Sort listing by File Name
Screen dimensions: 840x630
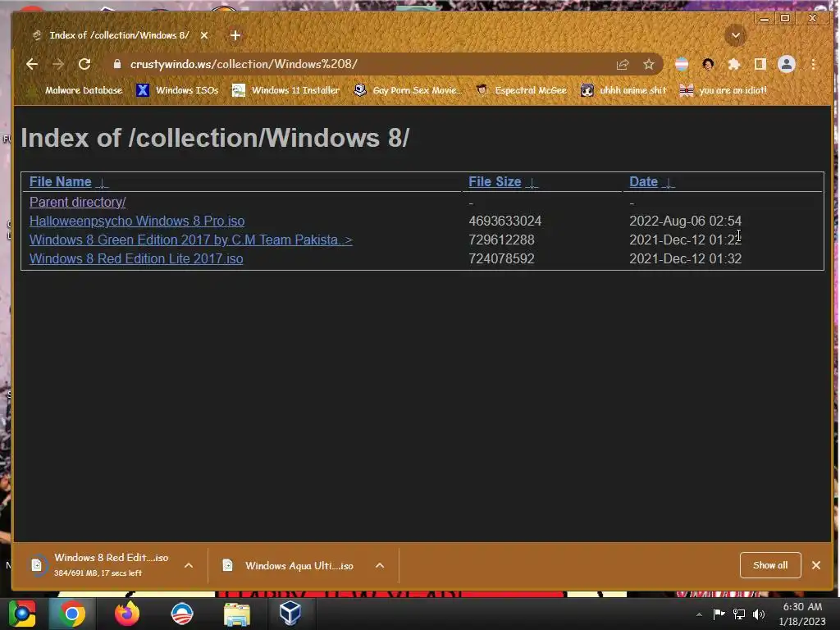(x=61, y=181)
